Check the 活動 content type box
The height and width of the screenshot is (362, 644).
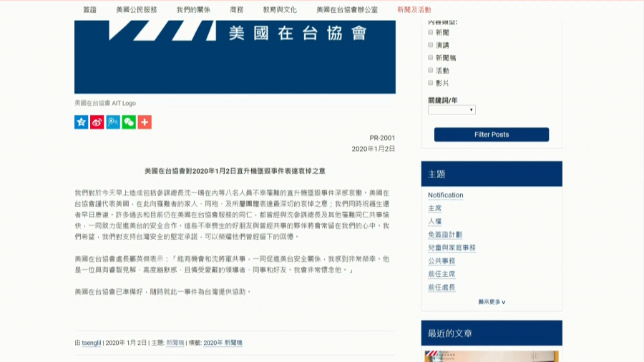coord(431,70)
